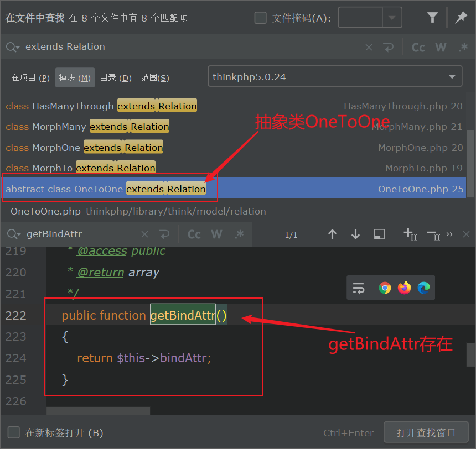This screenshot has width=476, height=449.
Task: Go to previous getBindAttr occurrence (up arrow)
Action: [x=332, y=234]
